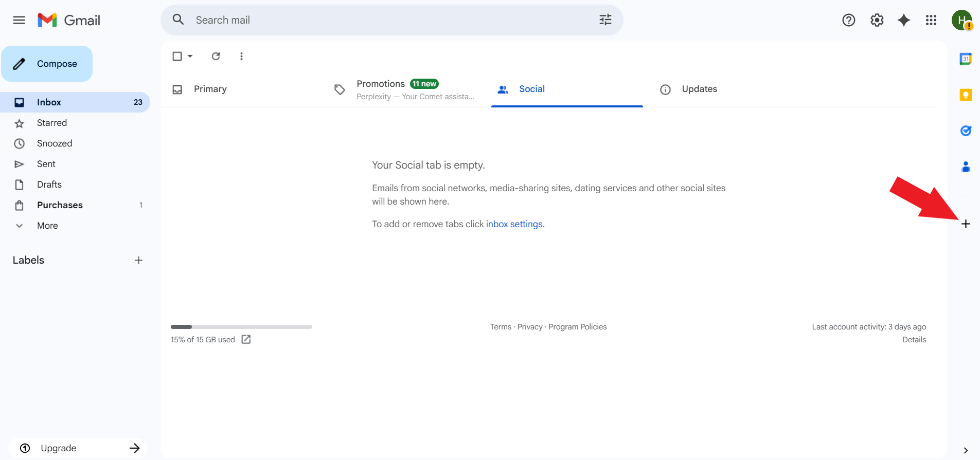Image resolution: width=980 pixels, height=460 pixels.
Task: Open Settings gear icon
Action: tap(877, 20)
